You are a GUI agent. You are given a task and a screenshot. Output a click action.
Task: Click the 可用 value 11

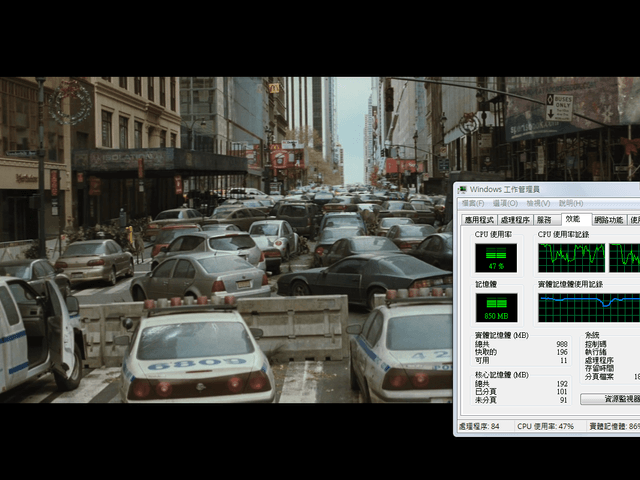(564, 360)
